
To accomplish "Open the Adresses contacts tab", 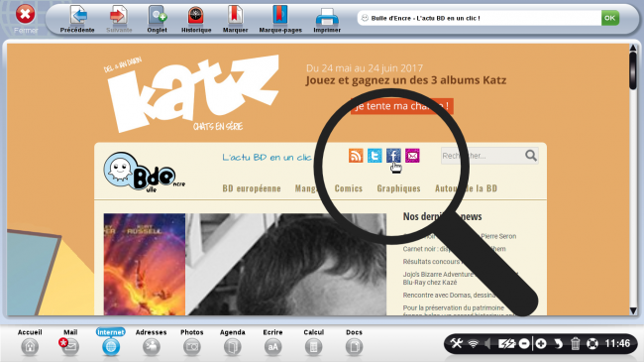I will point(152,342).
